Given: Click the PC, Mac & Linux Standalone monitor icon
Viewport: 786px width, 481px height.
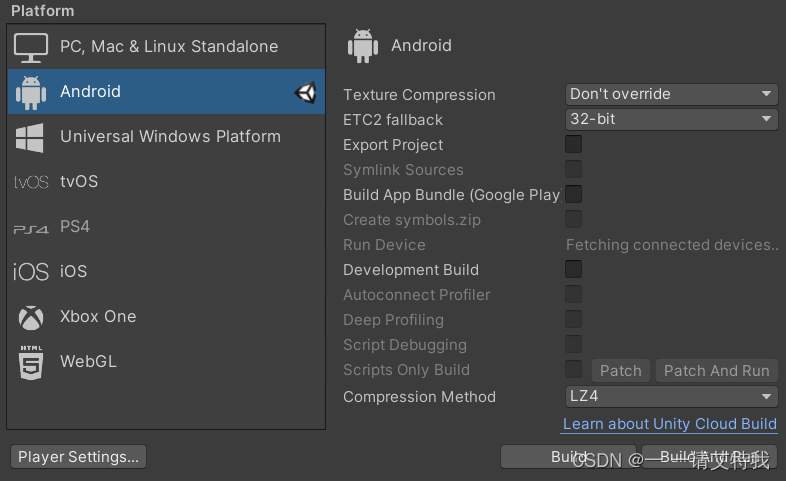Looking at the screenshot, I should (x=31, y=47).
